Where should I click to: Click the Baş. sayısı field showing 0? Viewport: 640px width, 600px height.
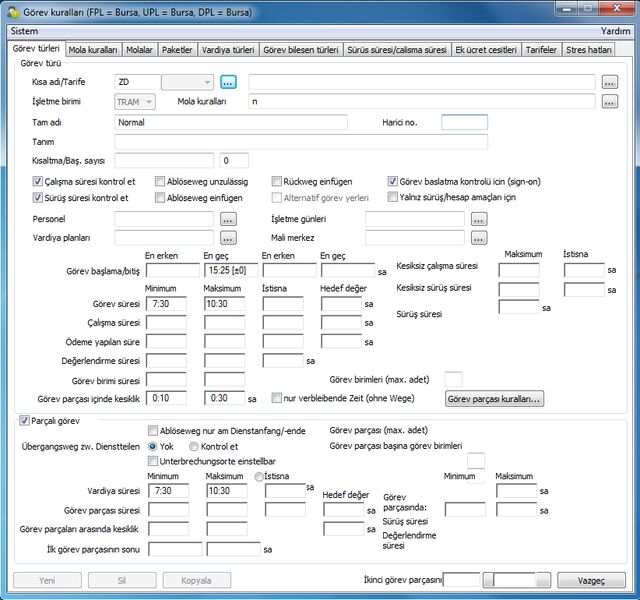[x=234, y=161]
